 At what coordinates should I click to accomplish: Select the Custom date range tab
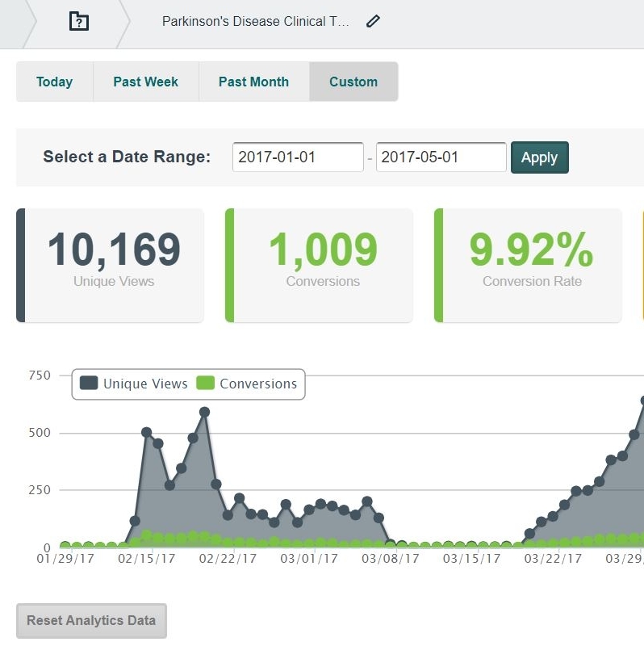[x=353, y=82]
